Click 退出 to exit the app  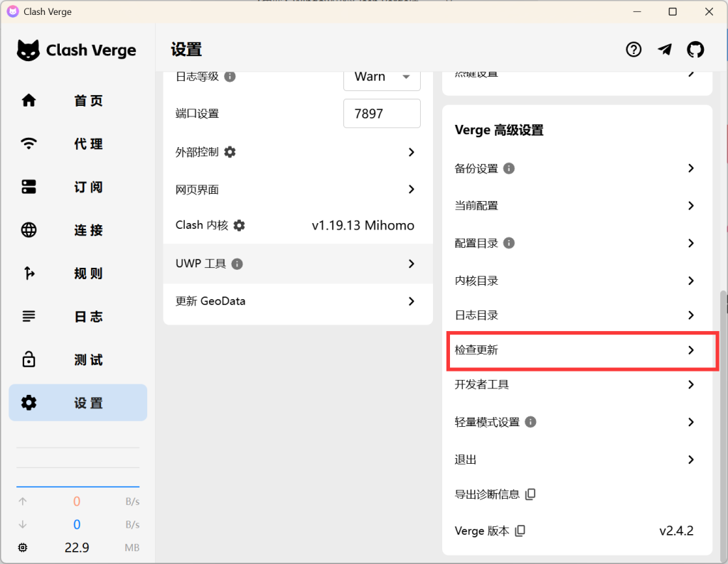click(x=577, y=459)
